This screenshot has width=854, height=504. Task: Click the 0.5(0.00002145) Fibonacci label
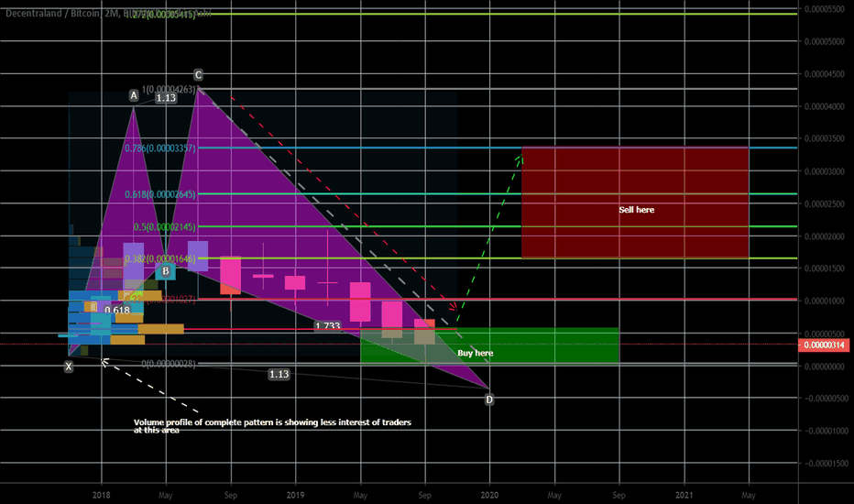coord(165,226)
